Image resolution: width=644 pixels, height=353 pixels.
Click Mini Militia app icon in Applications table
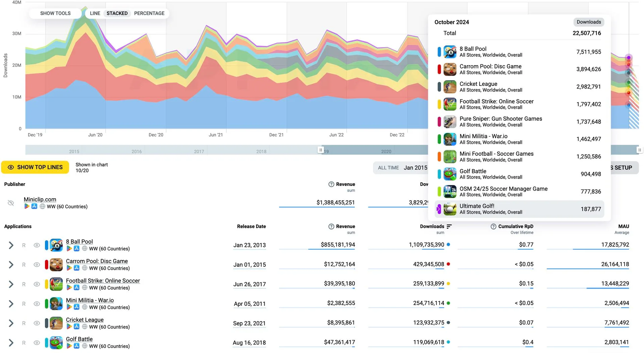56,304
